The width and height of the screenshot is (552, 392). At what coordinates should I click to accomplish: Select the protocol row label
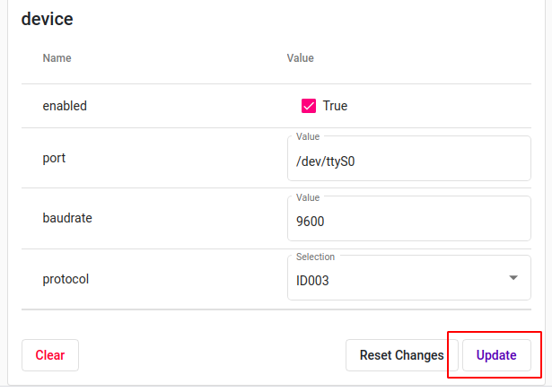66,279
